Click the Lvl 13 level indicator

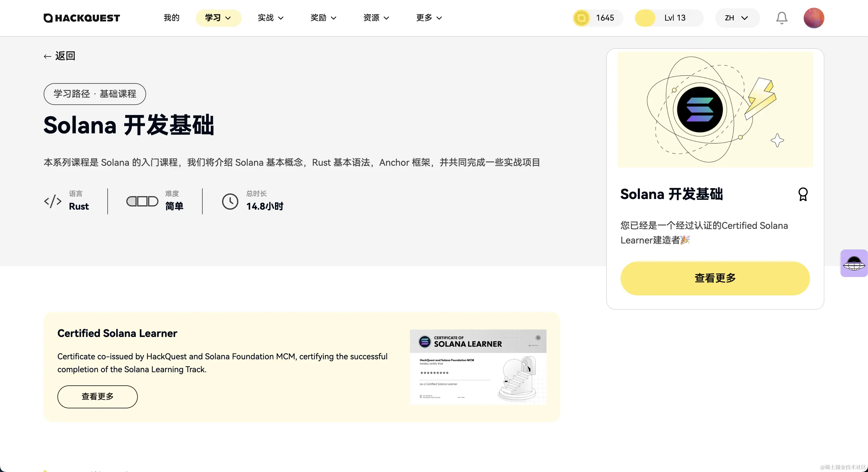675,18
